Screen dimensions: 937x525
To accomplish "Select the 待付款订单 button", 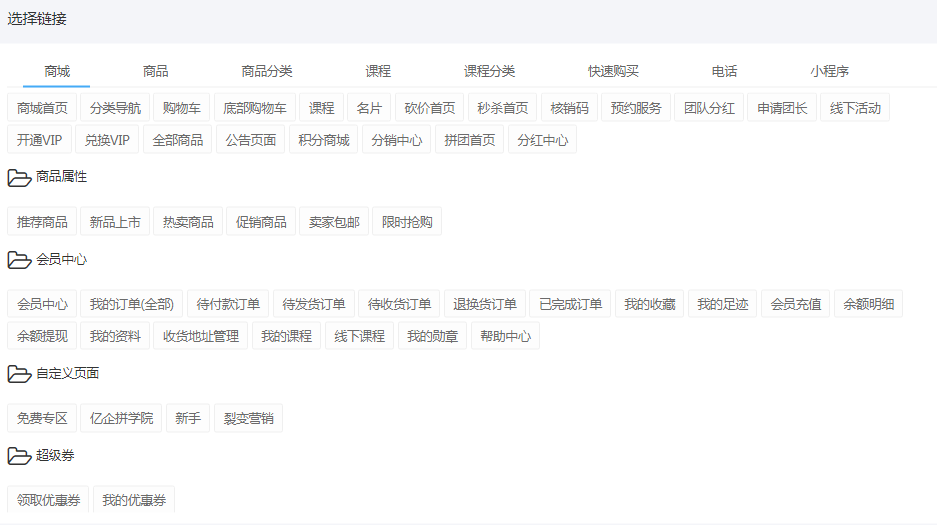I will (228, 304).
